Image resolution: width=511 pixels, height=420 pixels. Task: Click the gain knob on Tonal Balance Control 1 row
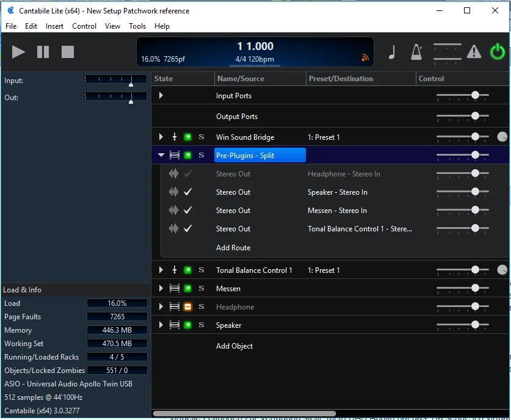(502, 270)
